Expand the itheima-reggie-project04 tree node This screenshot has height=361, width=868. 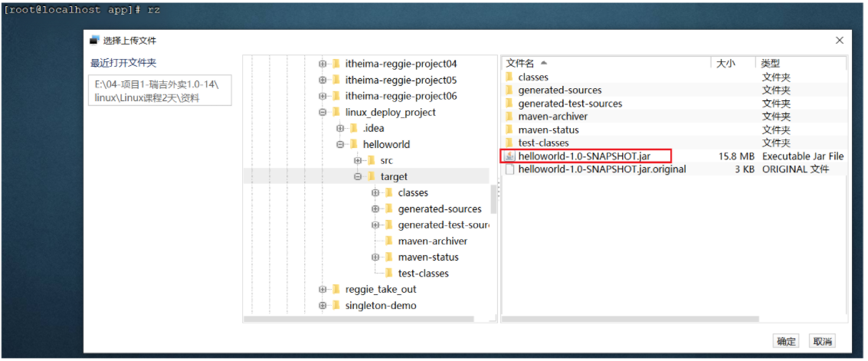pos(323,64)
